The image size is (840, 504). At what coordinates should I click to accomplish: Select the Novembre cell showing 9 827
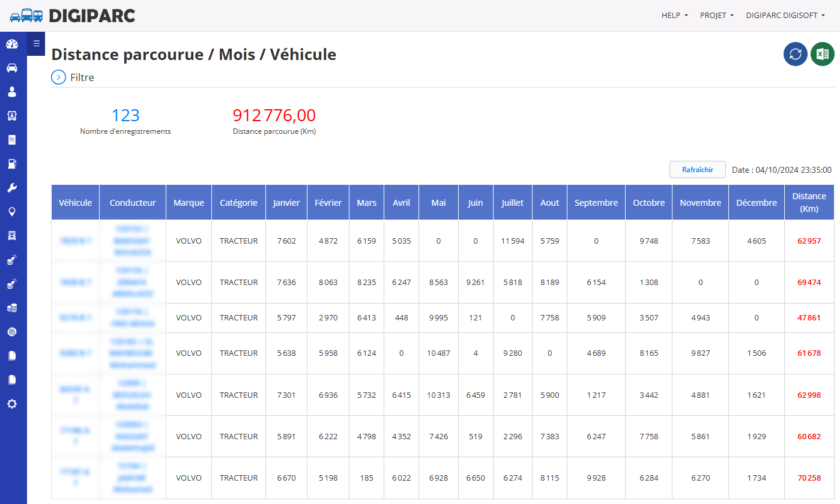tap(701, 353)
